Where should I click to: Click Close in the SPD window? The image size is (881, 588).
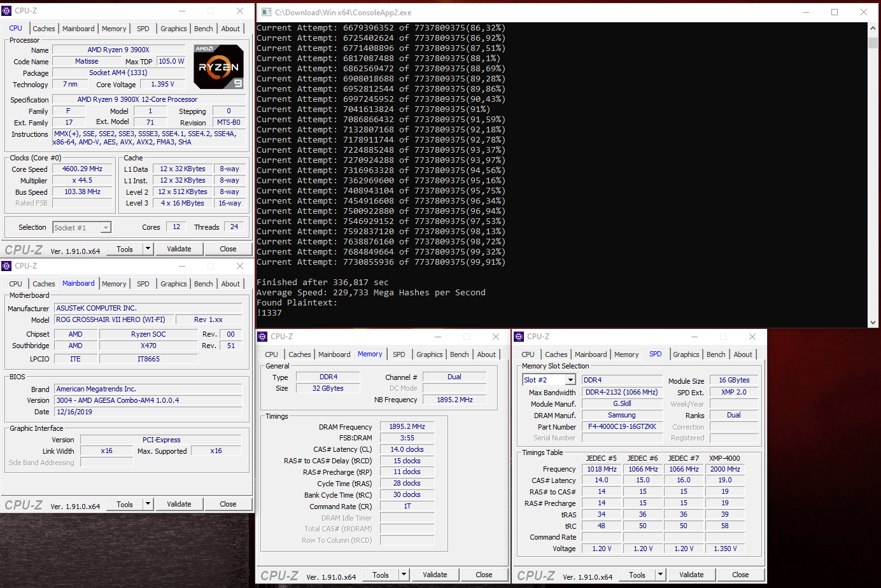[x=740, y=575]
